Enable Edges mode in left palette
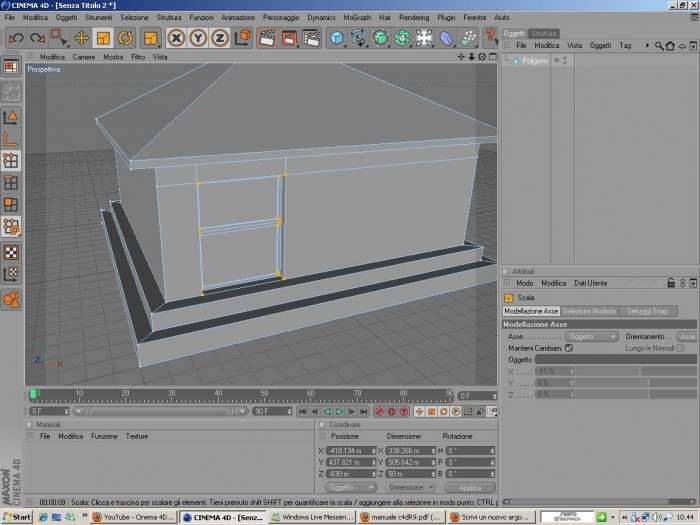 point(11,183)
